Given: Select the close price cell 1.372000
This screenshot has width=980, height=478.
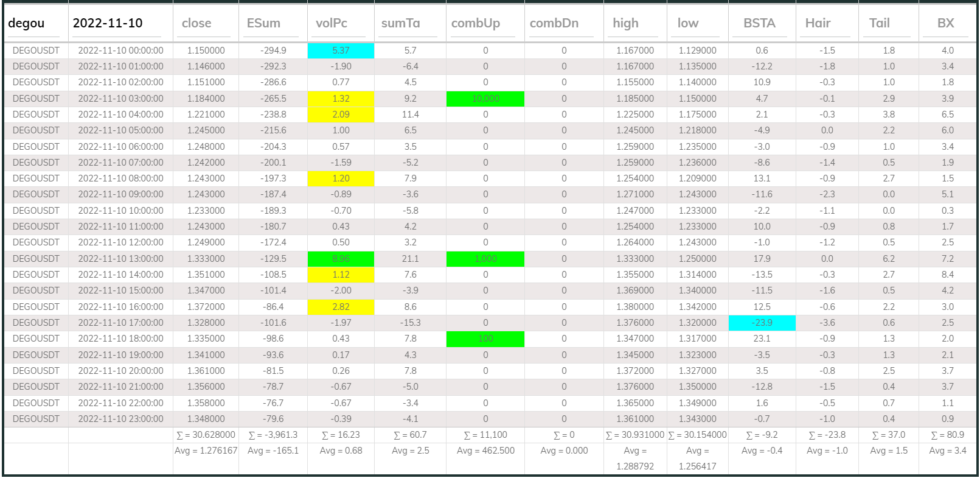Looking at the screenshot, I should 206,307.
